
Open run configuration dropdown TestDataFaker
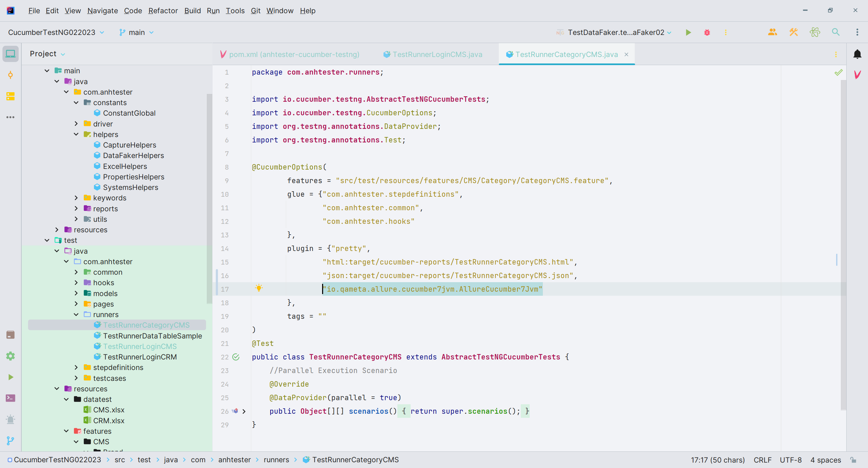(x=614, y=33)
